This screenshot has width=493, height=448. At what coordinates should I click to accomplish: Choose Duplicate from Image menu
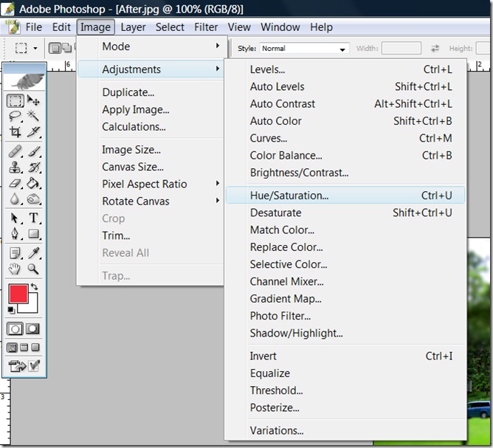[x=151, y=92]
